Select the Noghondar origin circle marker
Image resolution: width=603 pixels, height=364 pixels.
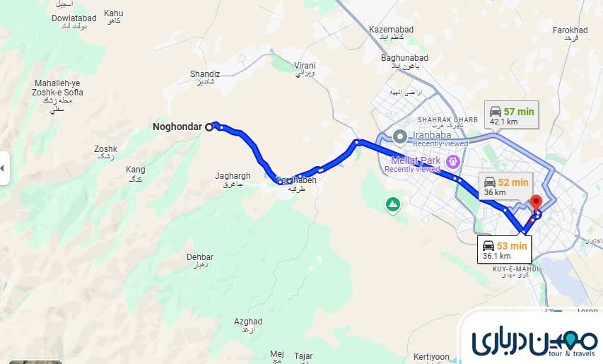(x=209, y=127)
